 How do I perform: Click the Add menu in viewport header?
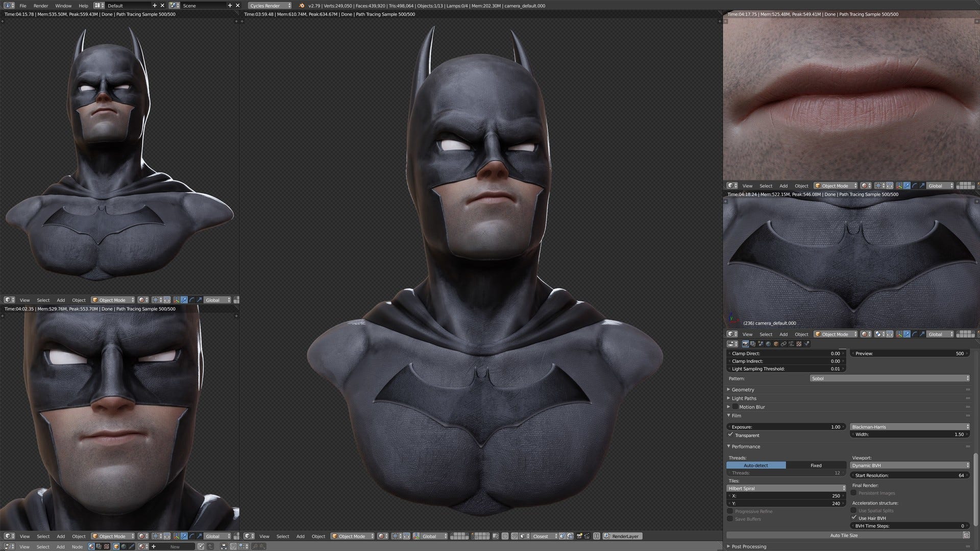(x=300, y=536)
